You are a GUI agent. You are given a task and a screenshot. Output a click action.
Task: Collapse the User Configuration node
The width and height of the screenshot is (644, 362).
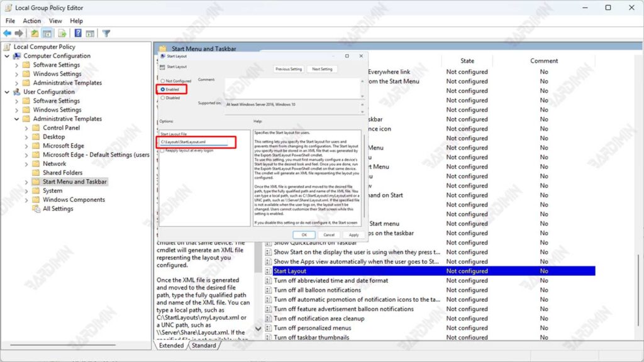[x=7, y=92]
